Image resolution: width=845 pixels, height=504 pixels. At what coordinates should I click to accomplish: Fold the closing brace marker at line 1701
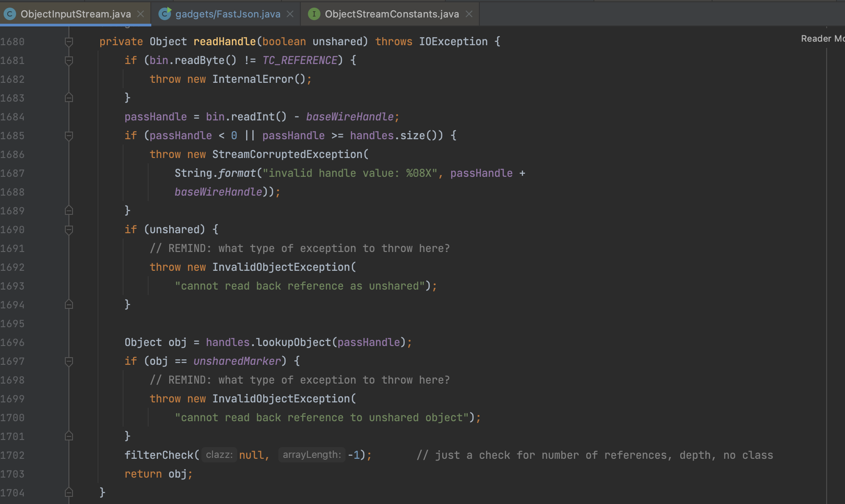(x=69, y=436)
